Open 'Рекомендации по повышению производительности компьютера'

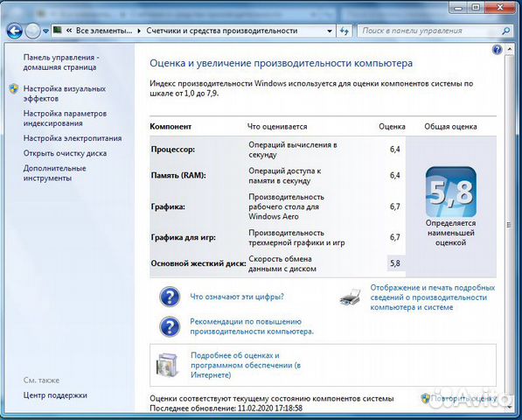[x=252, y=326]
